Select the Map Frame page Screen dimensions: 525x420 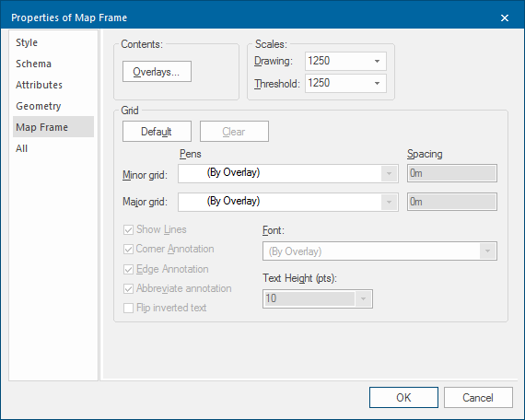tap(52, 127)
